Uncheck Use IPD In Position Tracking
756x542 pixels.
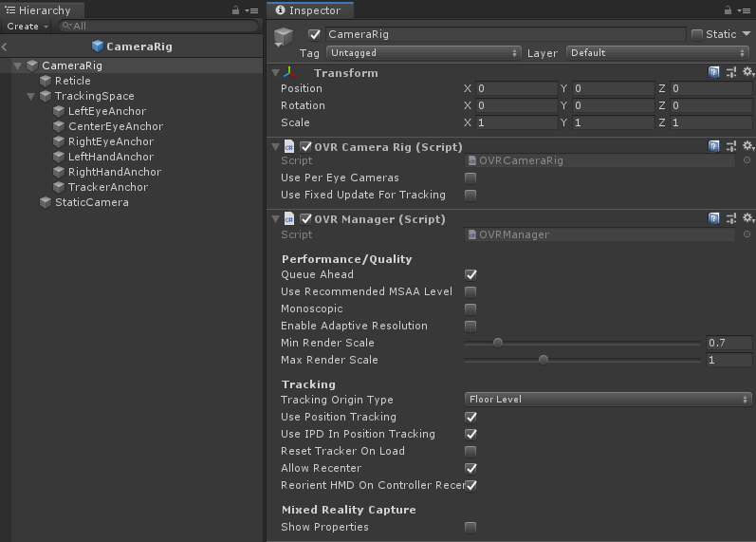pos(470,435)
